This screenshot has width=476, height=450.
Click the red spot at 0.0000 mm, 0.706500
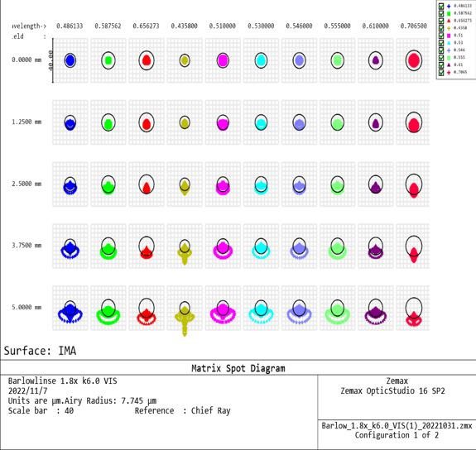click(414, 60)
